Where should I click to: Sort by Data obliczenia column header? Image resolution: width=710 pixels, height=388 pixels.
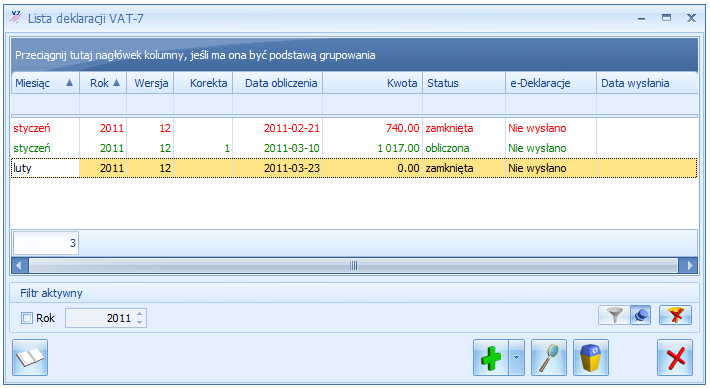tap(278, 83)
